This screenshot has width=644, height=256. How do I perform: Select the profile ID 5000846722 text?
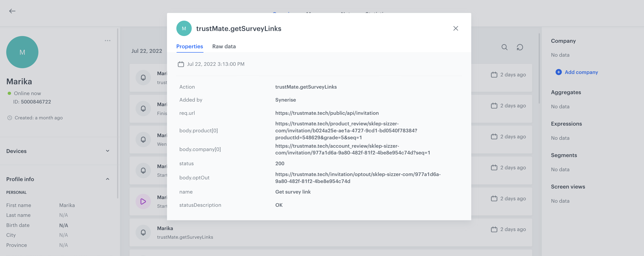pyautogui.click(x=36, y=102)
